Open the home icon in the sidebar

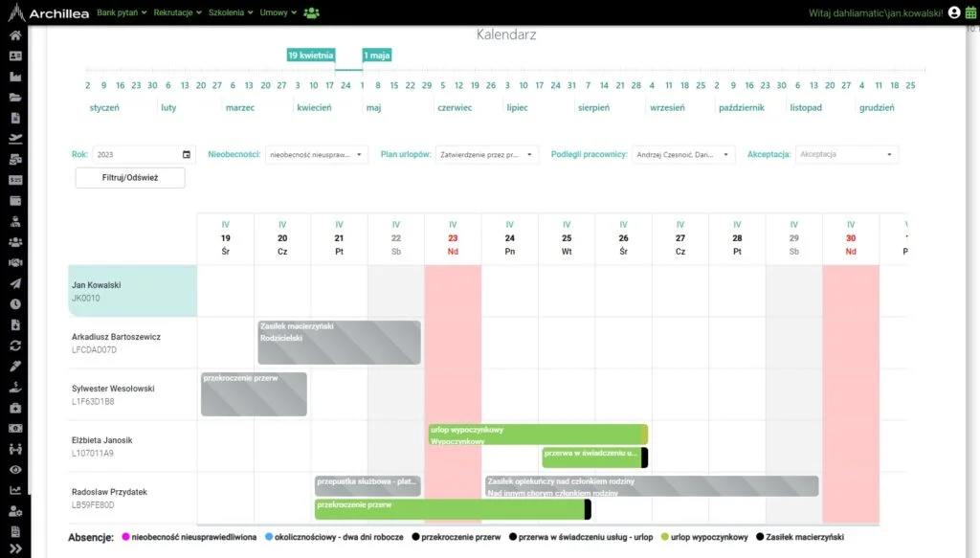click(13, 35)
